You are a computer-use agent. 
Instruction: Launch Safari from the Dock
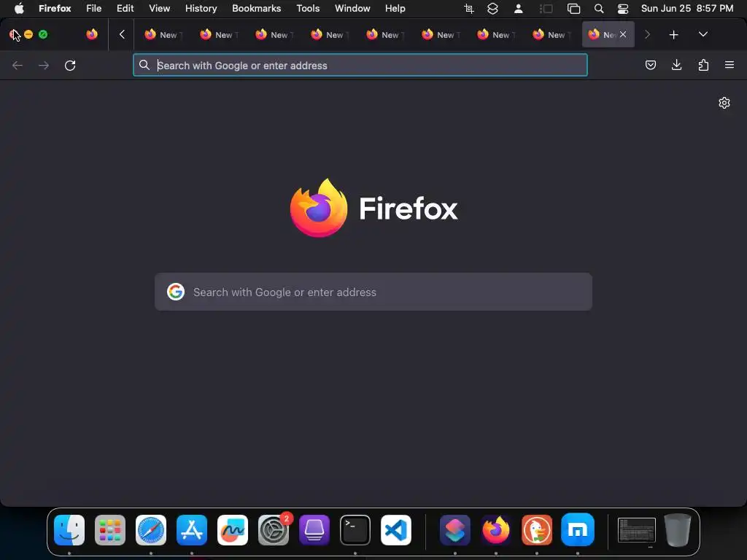coord(151,530)
